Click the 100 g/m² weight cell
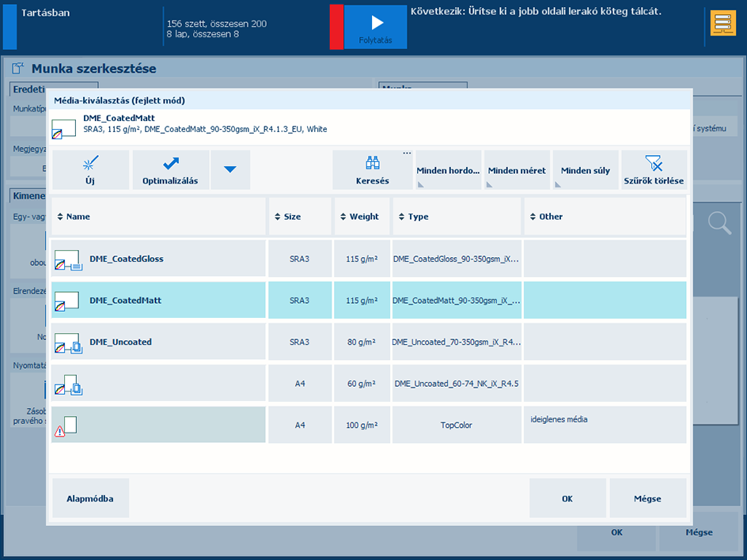Viewport: 747px width, 560px height. 362,425
